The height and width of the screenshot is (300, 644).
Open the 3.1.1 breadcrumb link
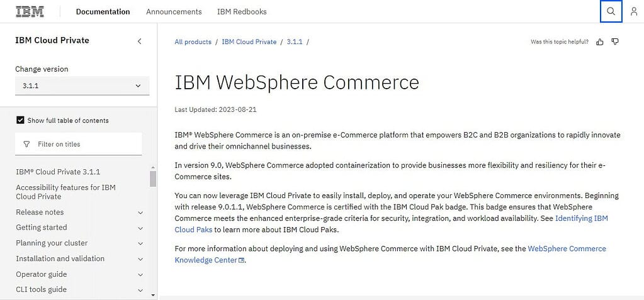(x=295, y=42)
